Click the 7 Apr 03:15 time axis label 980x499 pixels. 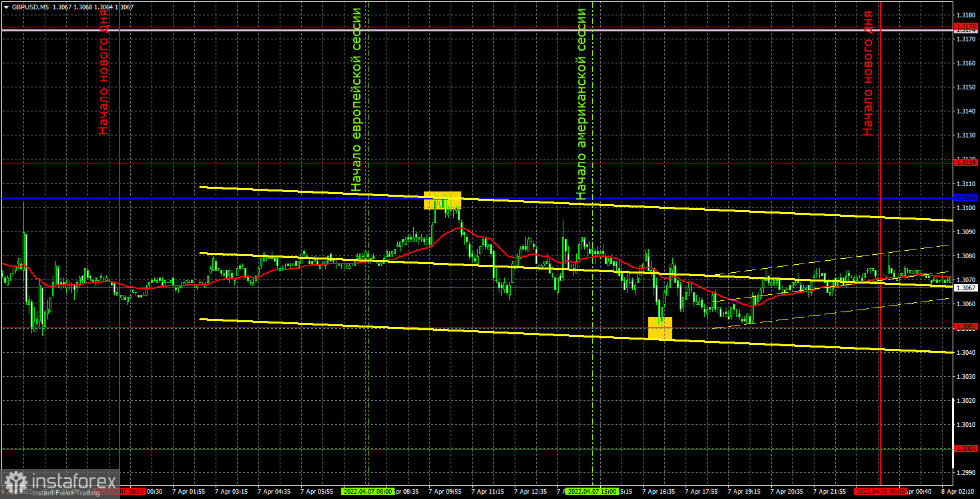point(231,492)
